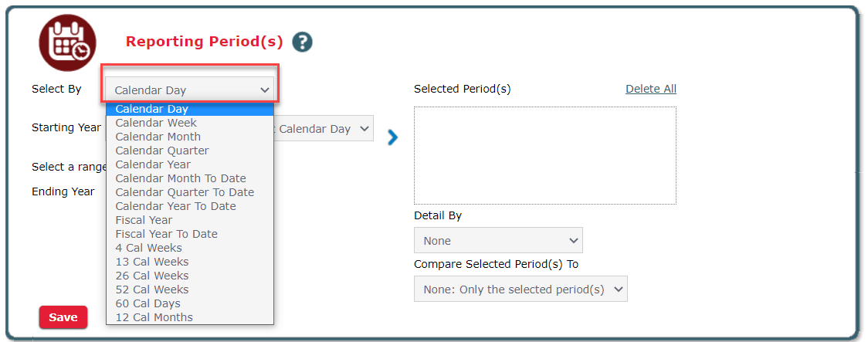Choose Calendar Month option
Image resolution: width=868 pixels, height=342 pixels.
[158, 137]
